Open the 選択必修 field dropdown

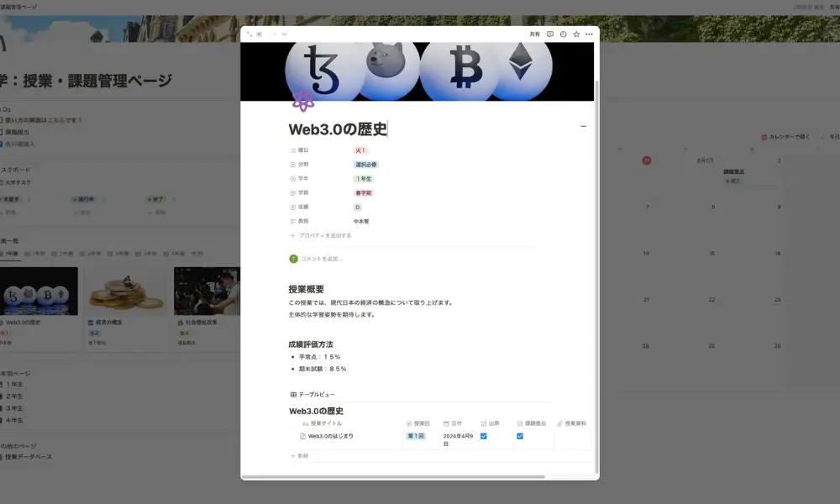[x=366, y=165]
